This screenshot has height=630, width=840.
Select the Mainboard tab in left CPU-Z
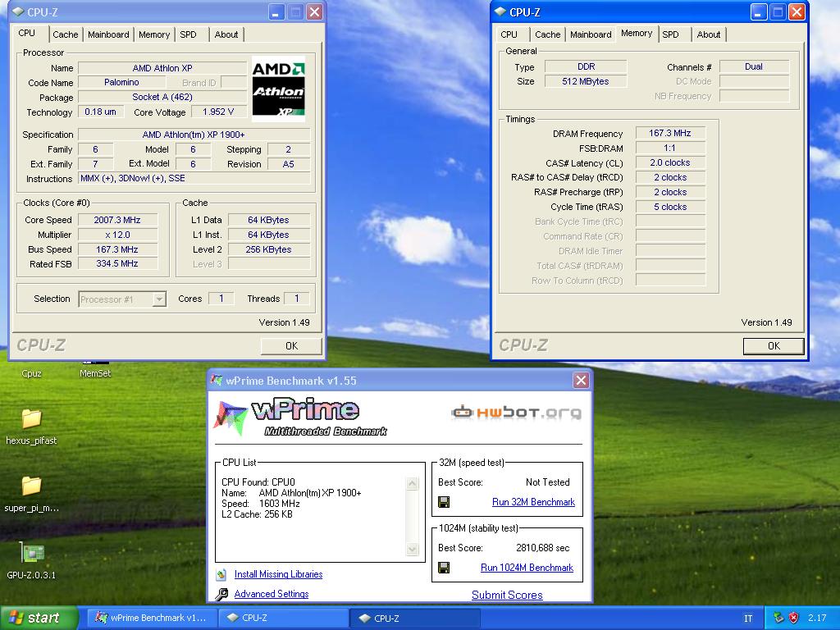point(108,34)
